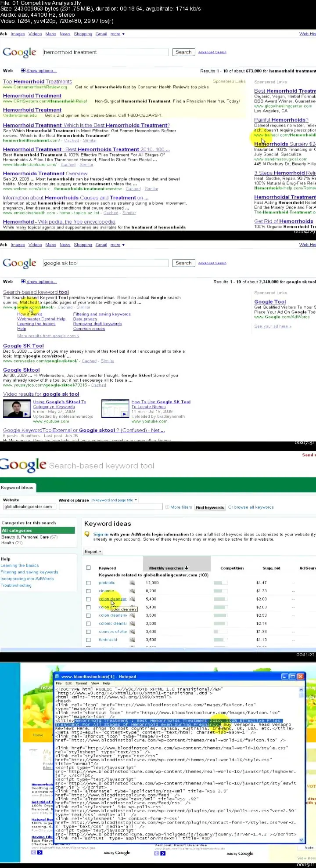The width and height of the screenshot is (316, 868).
Task: Tick the select-all checkbox in Keyword header
Action: (x=88, y=568)
